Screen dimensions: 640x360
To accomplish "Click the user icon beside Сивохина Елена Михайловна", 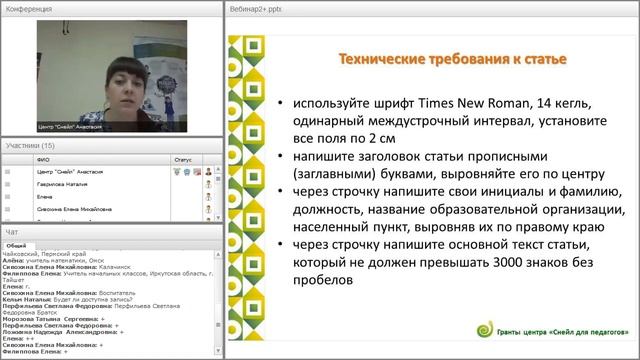I will (x=209, y=209).
